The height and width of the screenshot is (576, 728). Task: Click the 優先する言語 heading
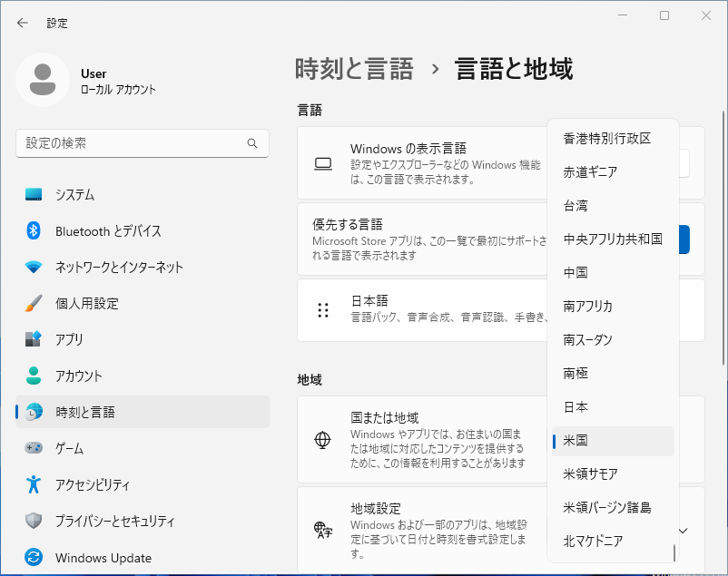[x=348, y=225]
